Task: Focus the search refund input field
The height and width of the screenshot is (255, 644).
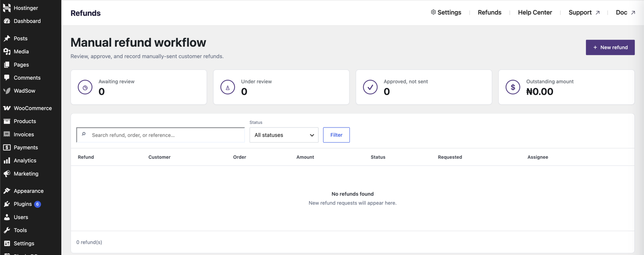Action: (x=161, y=135)
